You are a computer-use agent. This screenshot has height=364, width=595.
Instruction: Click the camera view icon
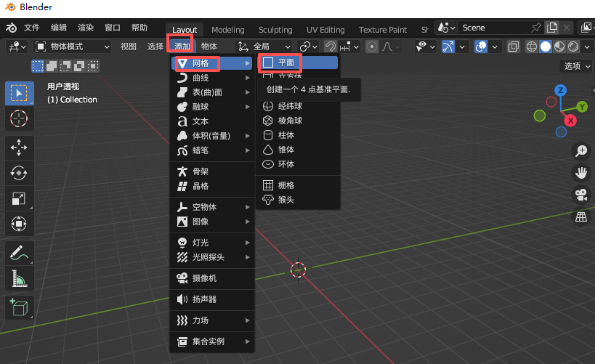[x=581, y=195]
